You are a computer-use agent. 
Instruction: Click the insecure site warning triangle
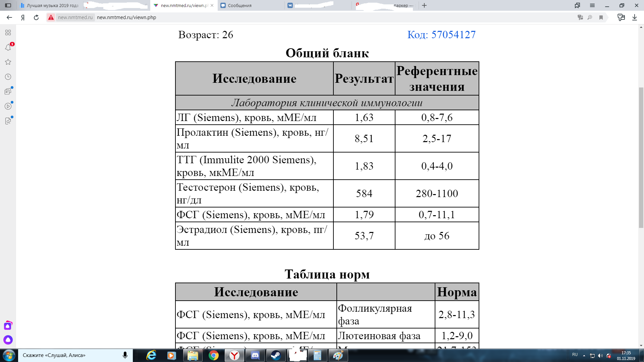pos(51,17)
